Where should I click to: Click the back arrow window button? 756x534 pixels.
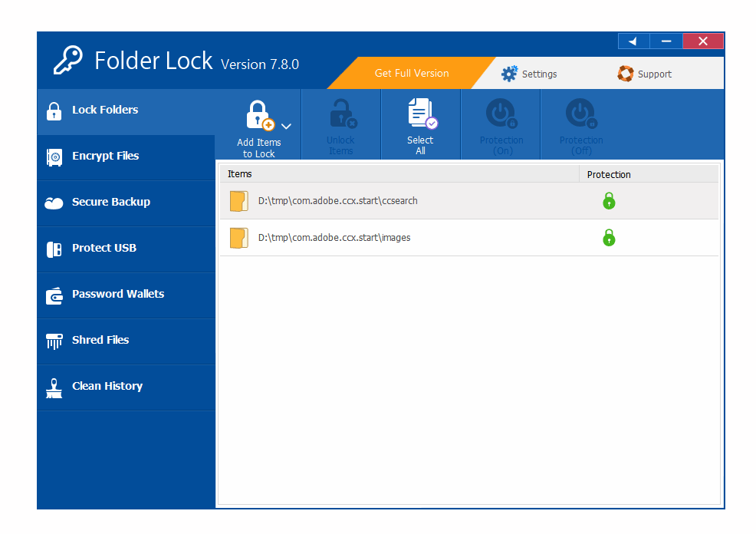633,41
